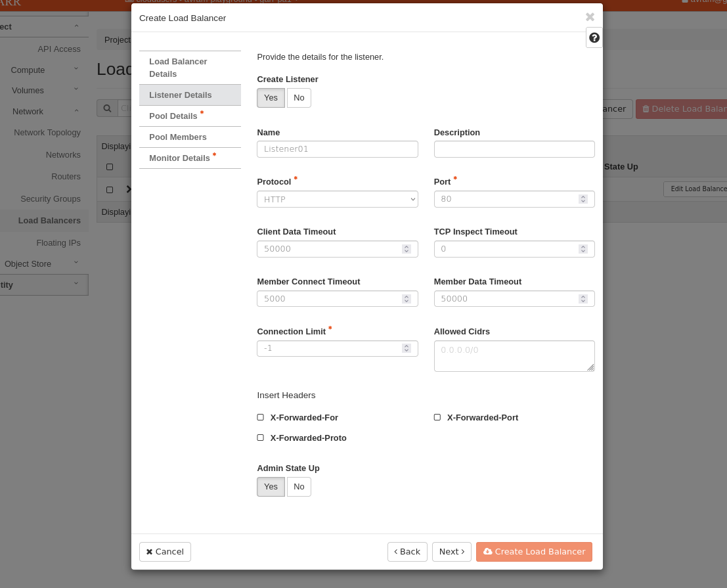
Task: Click Connection Limit spinner arrows
Action: pos(406,348)
